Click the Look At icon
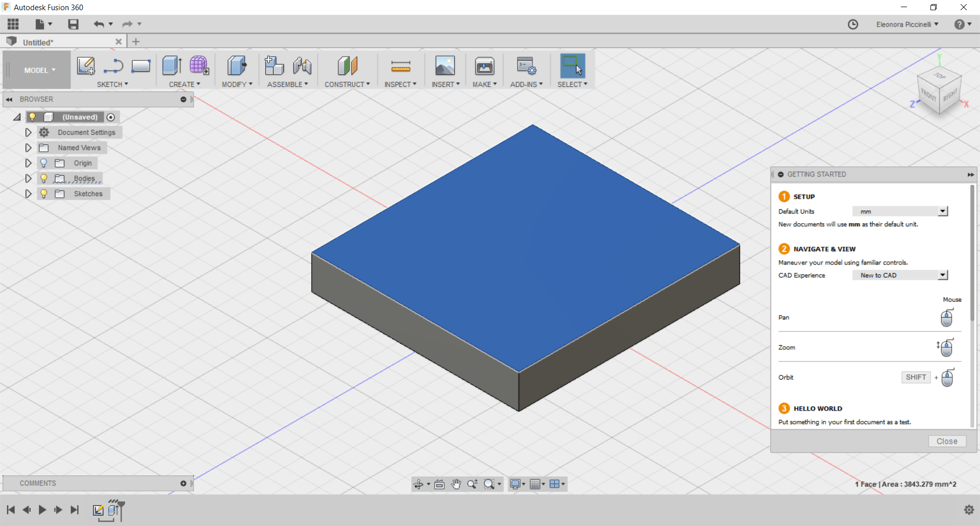 [439, 484]
